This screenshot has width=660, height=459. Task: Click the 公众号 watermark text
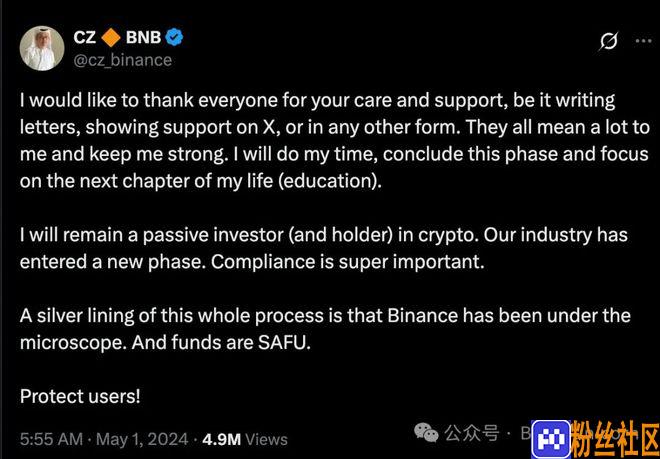click(x=471, y=432)
